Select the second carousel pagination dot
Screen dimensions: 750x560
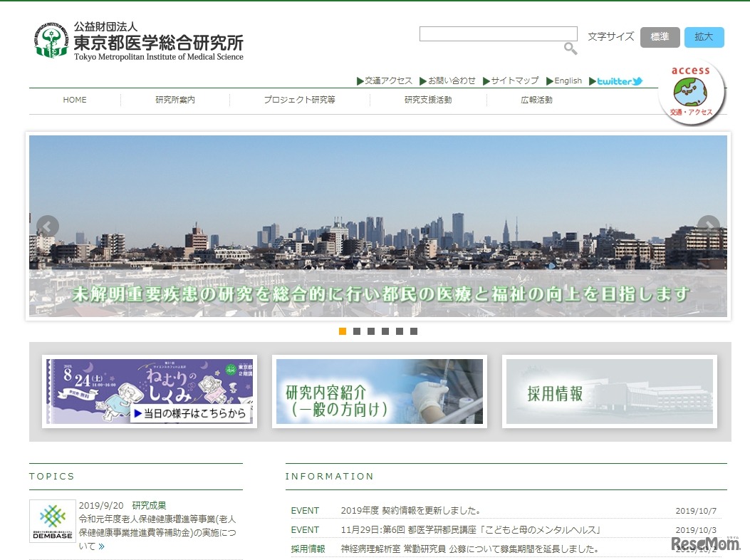tap(357, 331)
